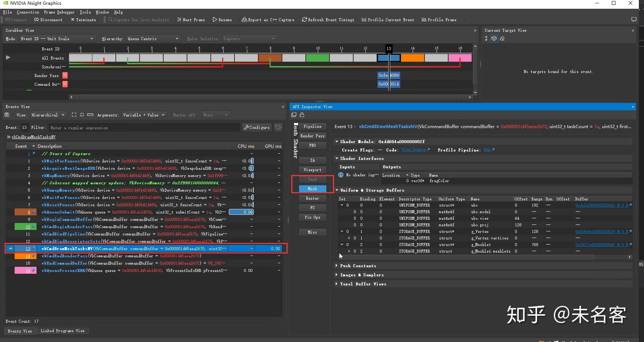Click the eraser icon in Current Target View
Image resolution: width=644 pixels, height=342 pixels.
pos(502,39)
